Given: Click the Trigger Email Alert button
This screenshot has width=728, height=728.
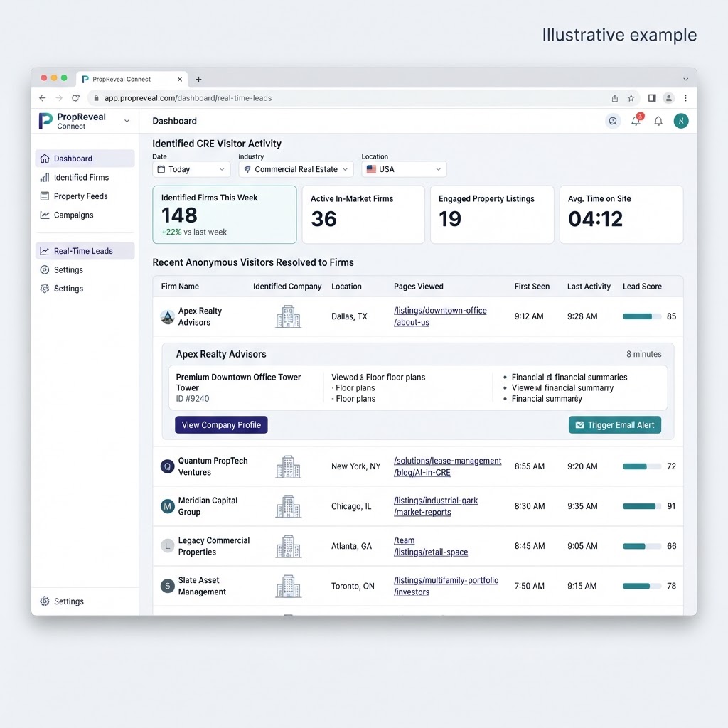Looking at the screenshot, I should 615,425.
